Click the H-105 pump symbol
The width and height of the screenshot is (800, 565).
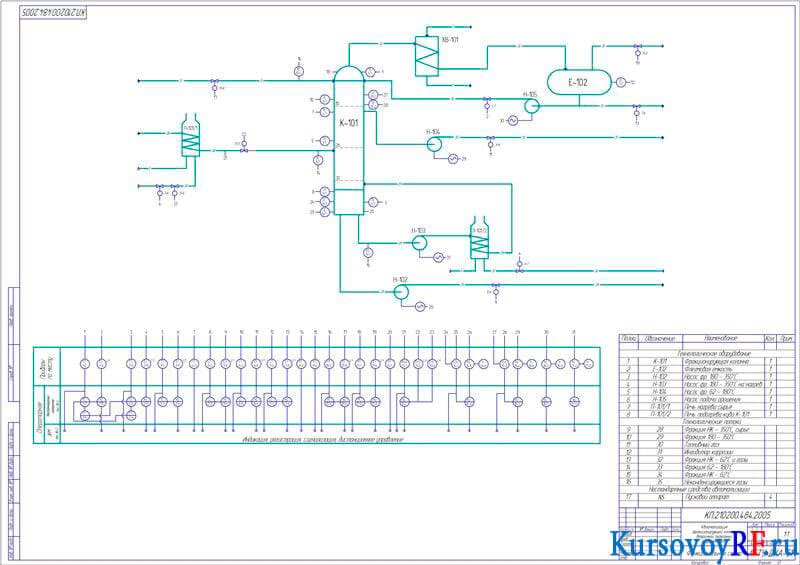[532, 106]
